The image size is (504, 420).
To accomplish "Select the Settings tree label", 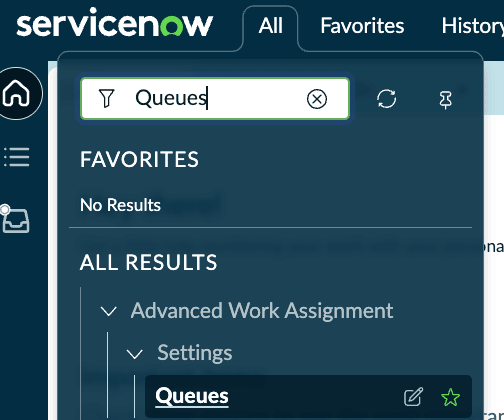I will click(195, 353).
